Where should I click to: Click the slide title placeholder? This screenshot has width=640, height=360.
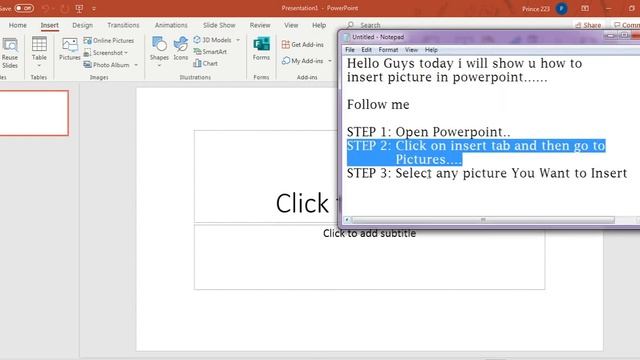tap(267, 177)
